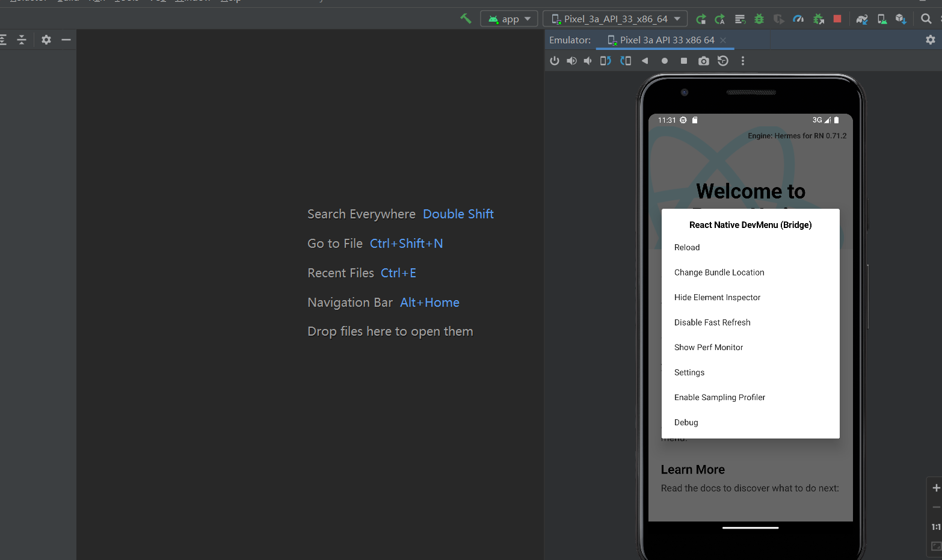This screenshot has height=560, width=942.
Task: Take a screenshot of the emulator
Action: 703,60
